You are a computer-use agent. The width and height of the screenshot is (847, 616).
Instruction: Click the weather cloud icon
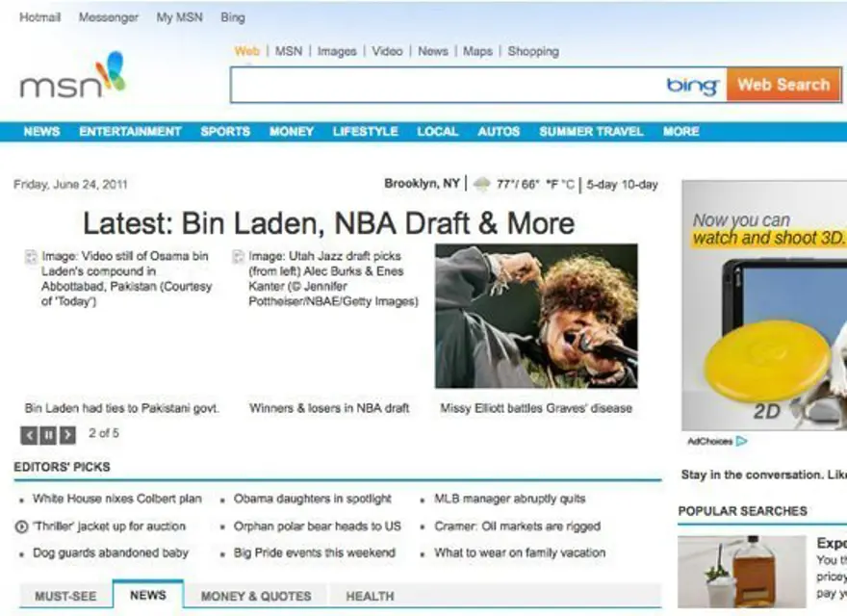[481, 184]
